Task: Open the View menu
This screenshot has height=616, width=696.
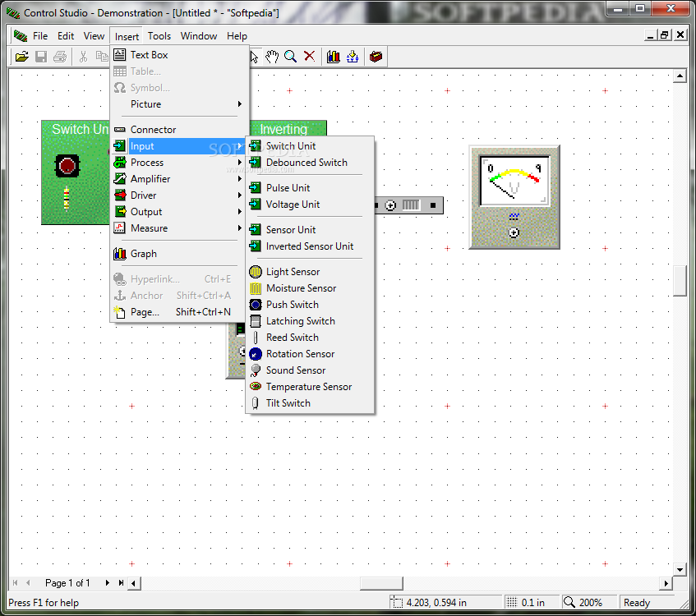Action: (94, 36)
